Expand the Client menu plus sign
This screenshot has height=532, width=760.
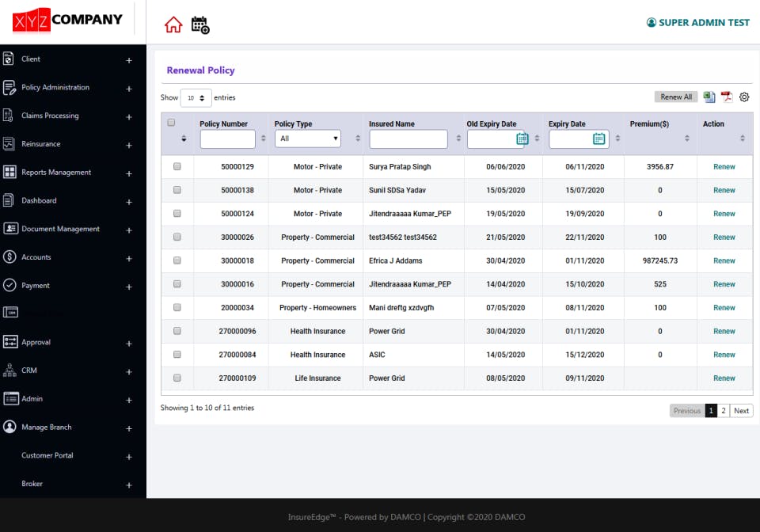pyautogui.click(x=129, y=61)
